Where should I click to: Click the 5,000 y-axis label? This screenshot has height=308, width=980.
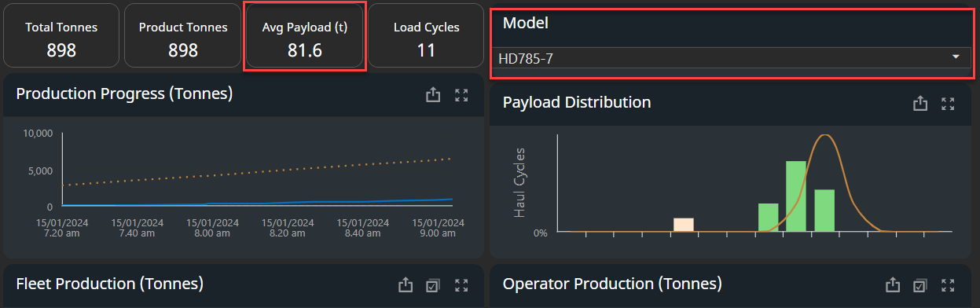[41, 170]
